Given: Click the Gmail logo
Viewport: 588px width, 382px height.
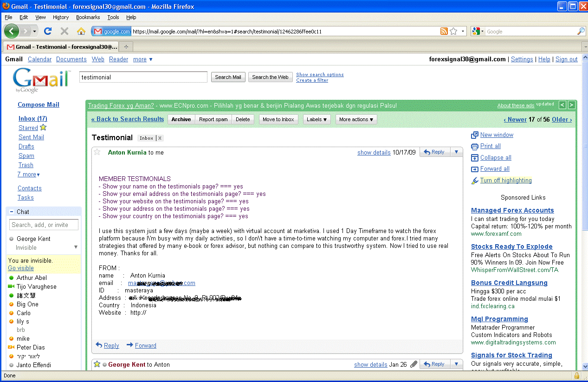Looking at the screenshot, I should 42,80.
